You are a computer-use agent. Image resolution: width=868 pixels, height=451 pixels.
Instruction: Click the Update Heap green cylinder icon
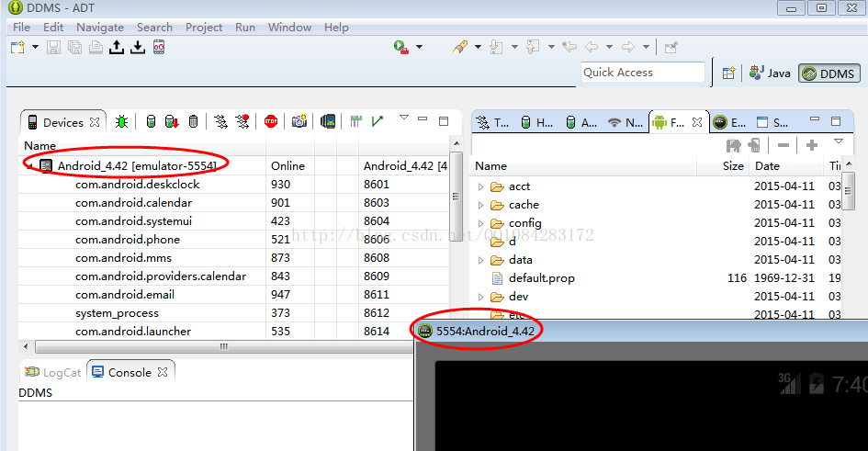point(151,121)
